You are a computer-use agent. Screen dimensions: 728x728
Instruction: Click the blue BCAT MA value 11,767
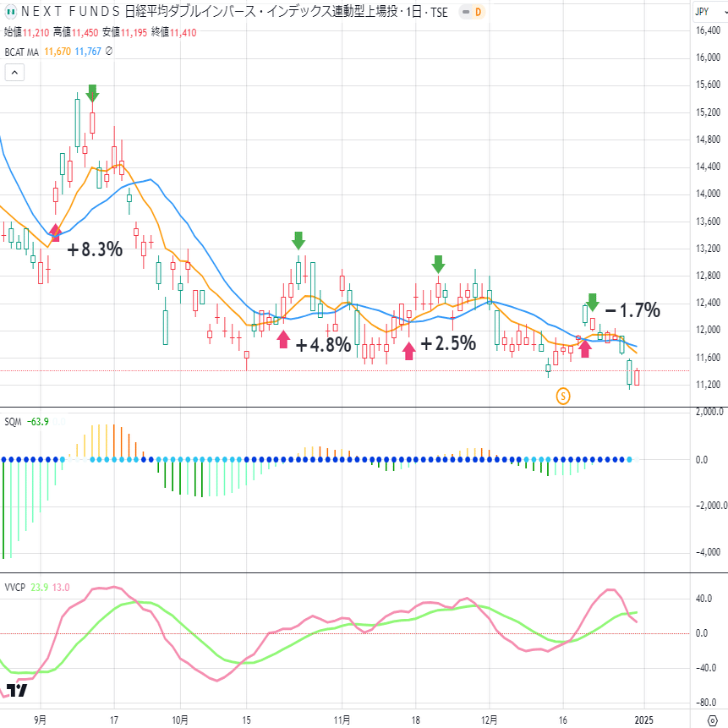point(88,52)
